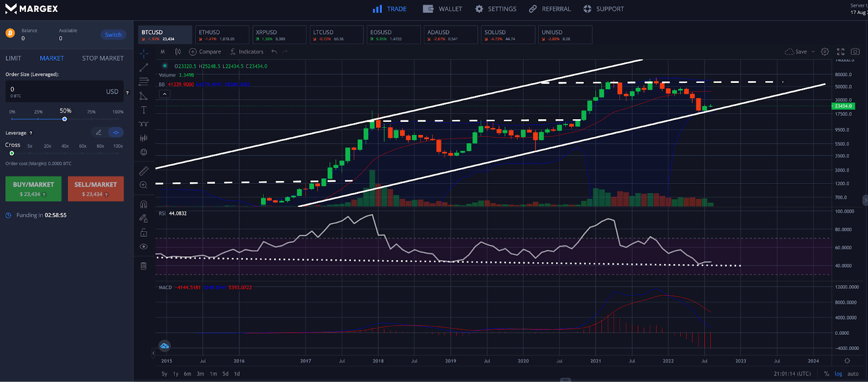Take a chart snapshot with camera icon
This screenshot has height=382, width=868.
tap(855, 51)
